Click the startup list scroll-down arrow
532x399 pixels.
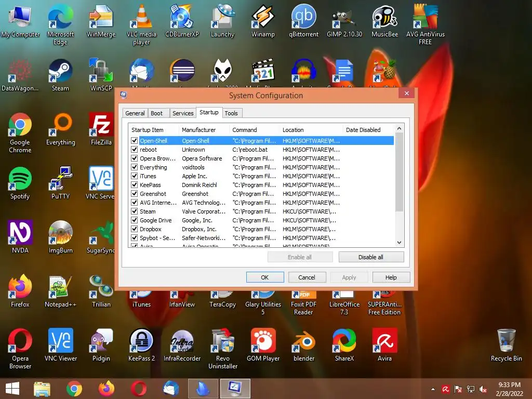[x=400, y=242]
